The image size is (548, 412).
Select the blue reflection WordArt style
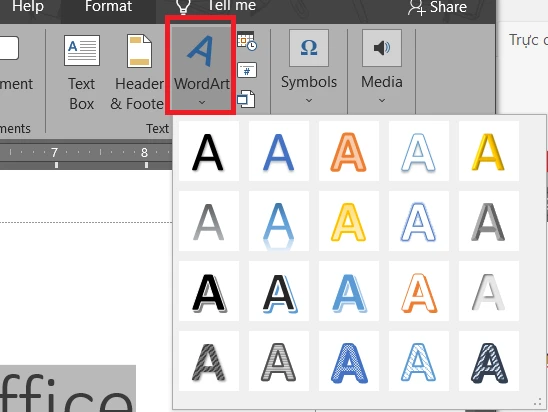click(x=279, y=221)
